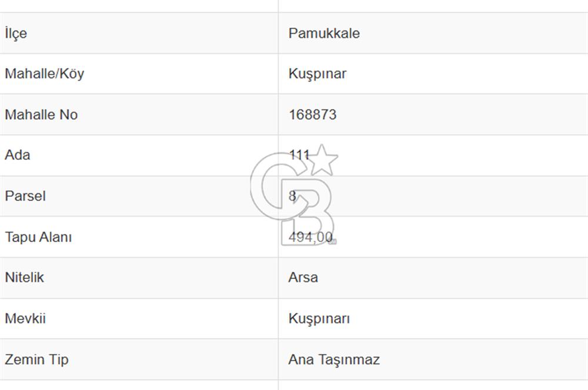Click the 494,00 area value

(310, 237)
